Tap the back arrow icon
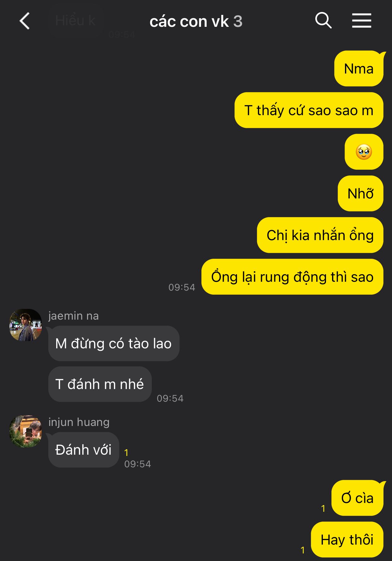 (25, 21)
